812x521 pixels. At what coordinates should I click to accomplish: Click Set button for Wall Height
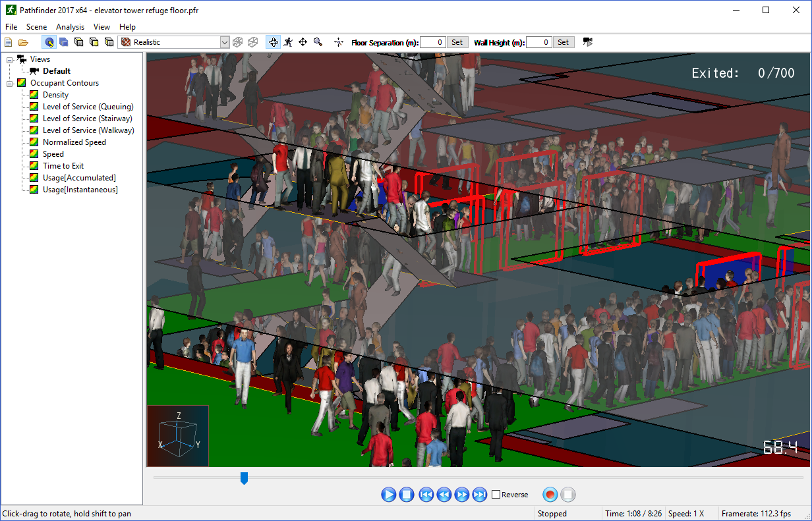[x=563, y=42]
